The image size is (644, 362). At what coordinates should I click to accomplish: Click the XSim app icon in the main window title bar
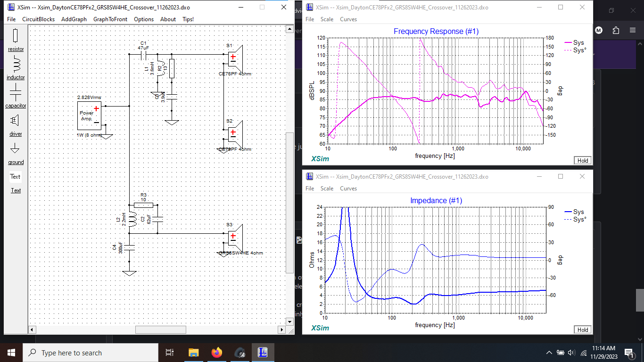(x=11, y=8)
